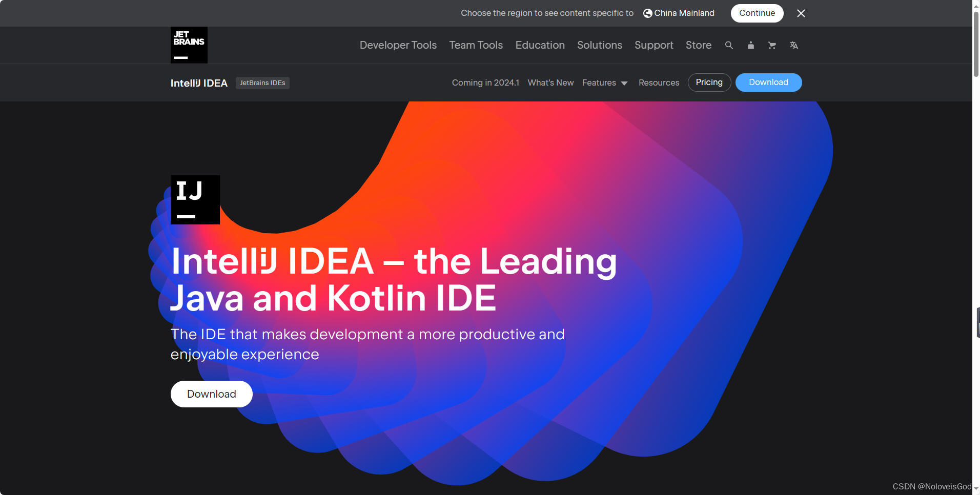Click the text 'enjoyable experience'

(x=245, y=355)
